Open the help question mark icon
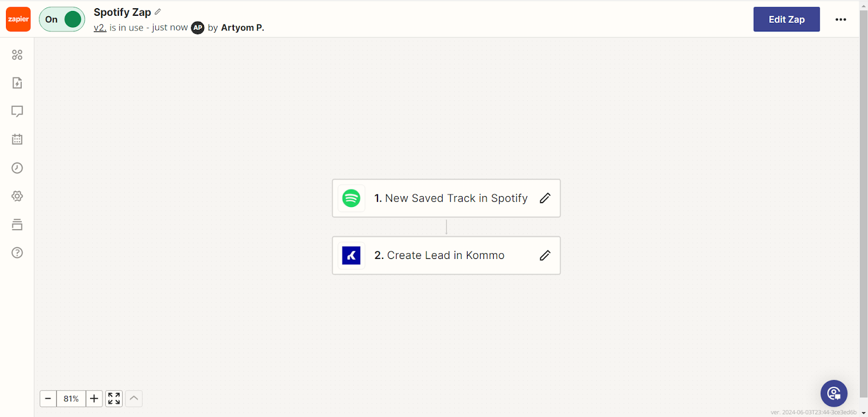This screenshot has width=868, height=417. point(17,252)
